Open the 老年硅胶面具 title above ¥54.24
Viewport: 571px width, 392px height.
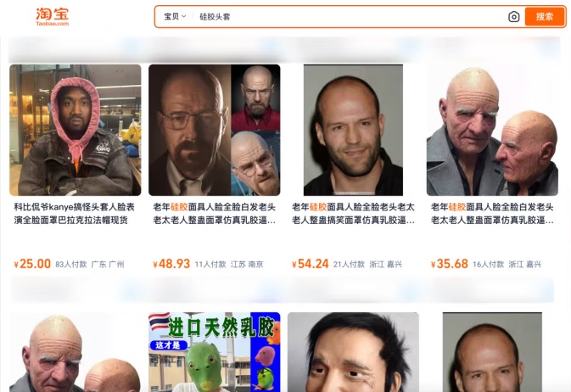tap(353, 214)
